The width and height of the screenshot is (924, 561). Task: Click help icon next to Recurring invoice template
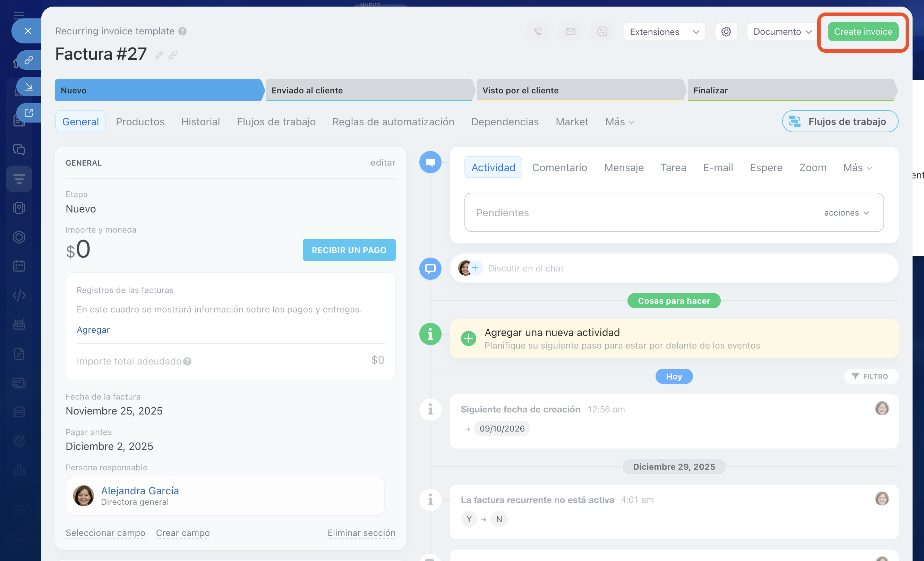pos(183,31)
